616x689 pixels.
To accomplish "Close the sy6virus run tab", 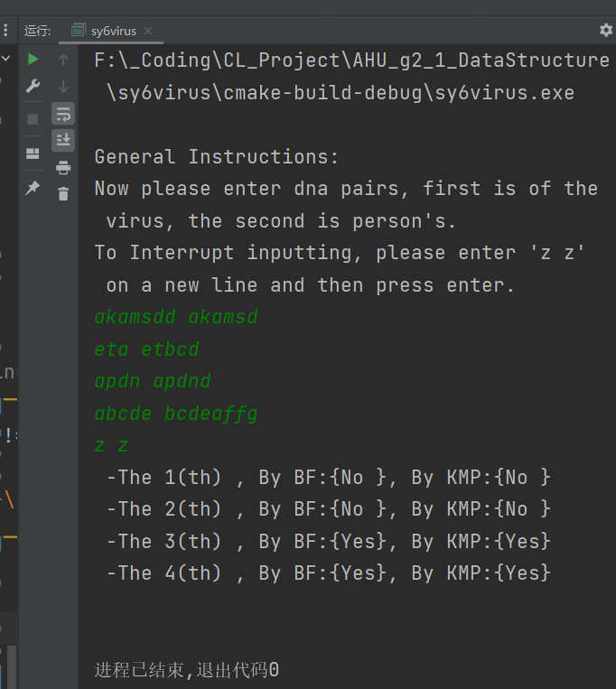I will (147, 31).
